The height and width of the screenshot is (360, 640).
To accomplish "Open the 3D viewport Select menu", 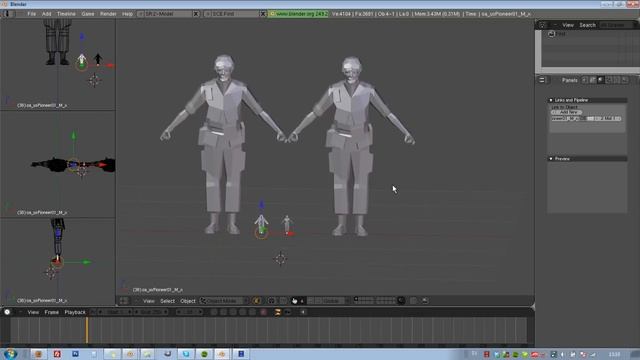I will (167, 301).
